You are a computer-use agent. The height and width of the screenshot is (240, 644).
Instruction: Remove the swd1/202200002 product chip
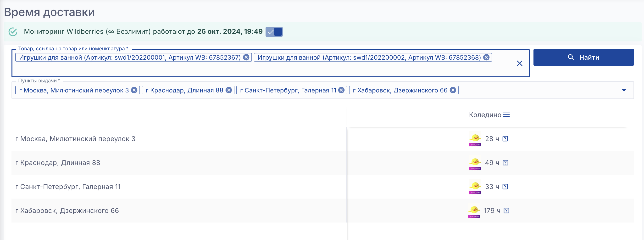pos(486,57)
